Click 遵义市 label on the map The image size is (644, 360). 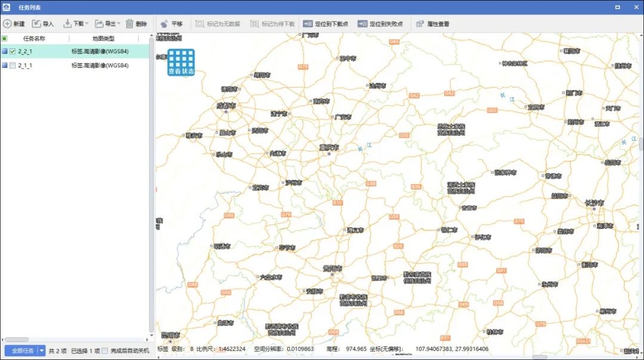[x=355, y=230]
